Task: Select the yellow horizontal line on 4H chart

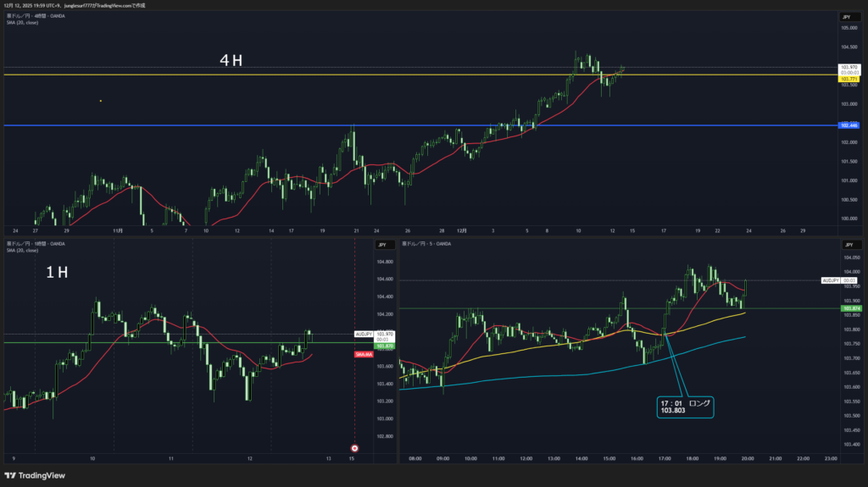Action: [x=339, y=75]
